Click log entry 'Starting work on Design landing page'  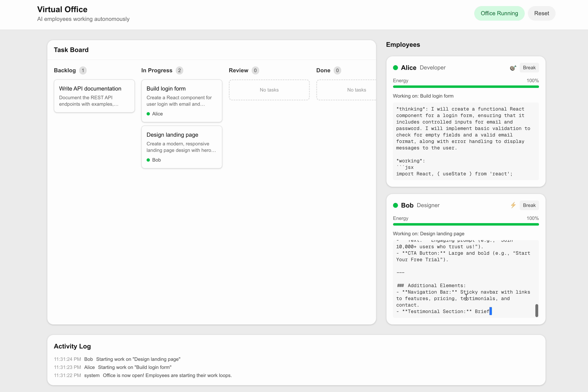[138, 359]
